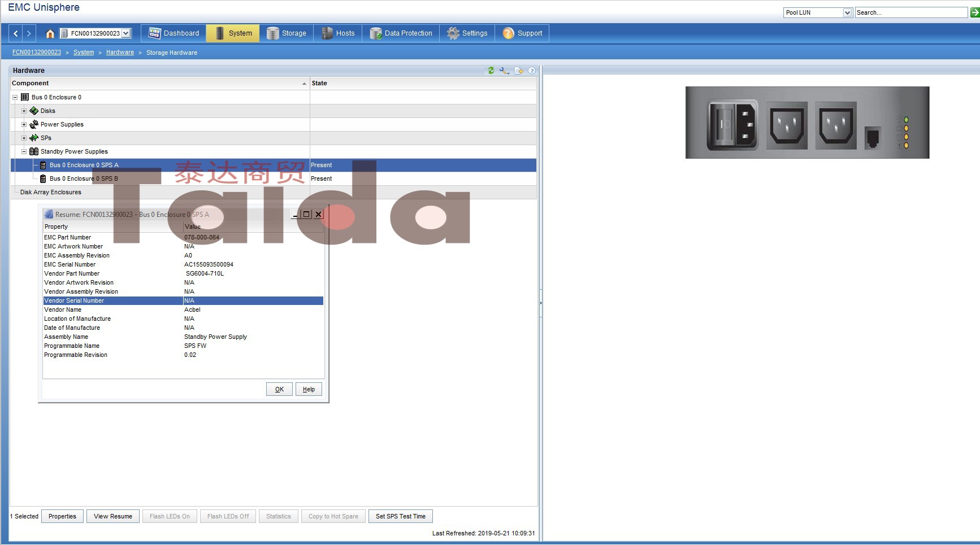Select Bus 0 Enclosure 0 SPS B row
The image size is (980, 545).
click(274, 178)
